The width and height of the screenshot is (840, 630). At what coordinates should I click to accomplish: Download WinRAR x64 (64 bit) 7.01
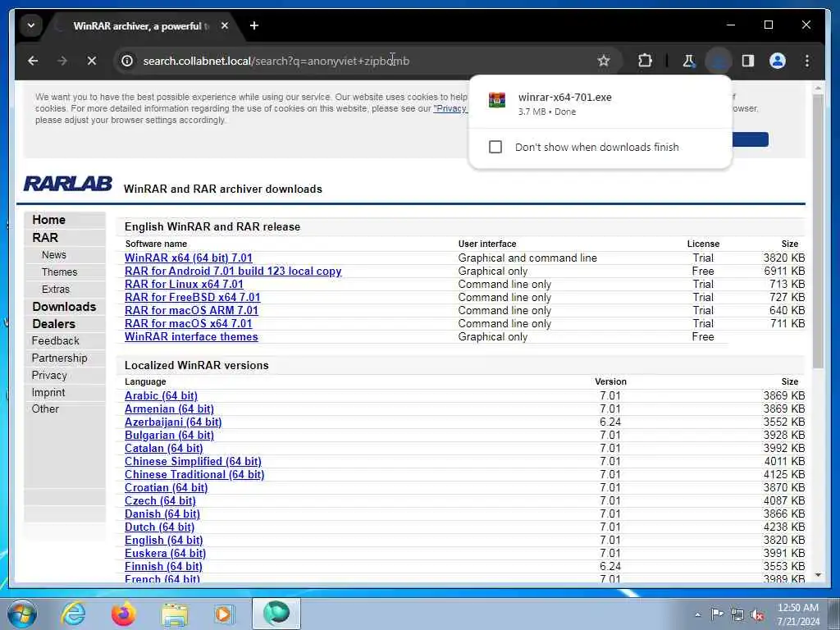coord(188,258)
